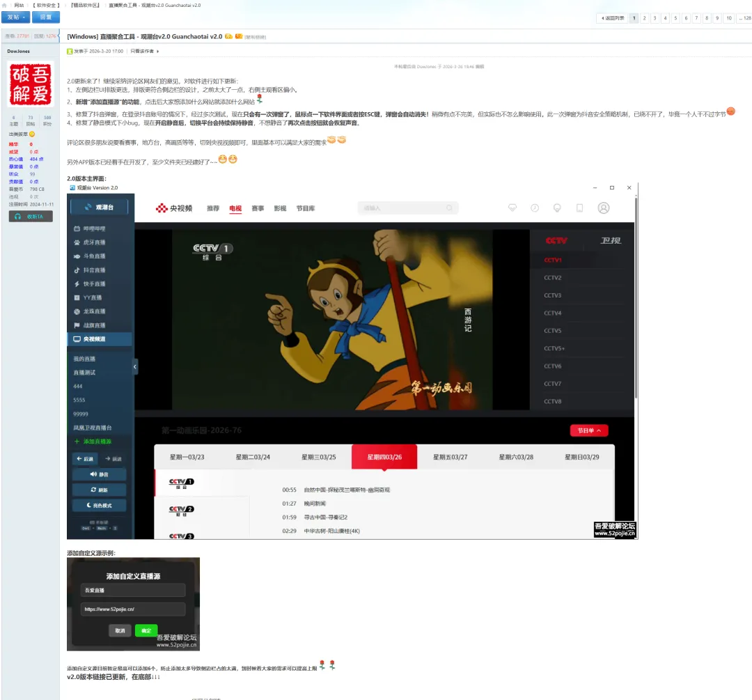Focus the 央视频 search input field
This screenshot has height=700, width=752.
click(x=408, y=208)
